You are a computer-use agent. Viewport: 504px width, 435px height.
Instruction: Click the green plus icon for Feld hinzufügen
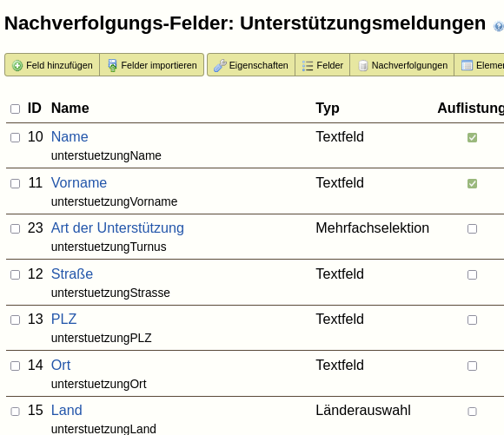(17, 65)
